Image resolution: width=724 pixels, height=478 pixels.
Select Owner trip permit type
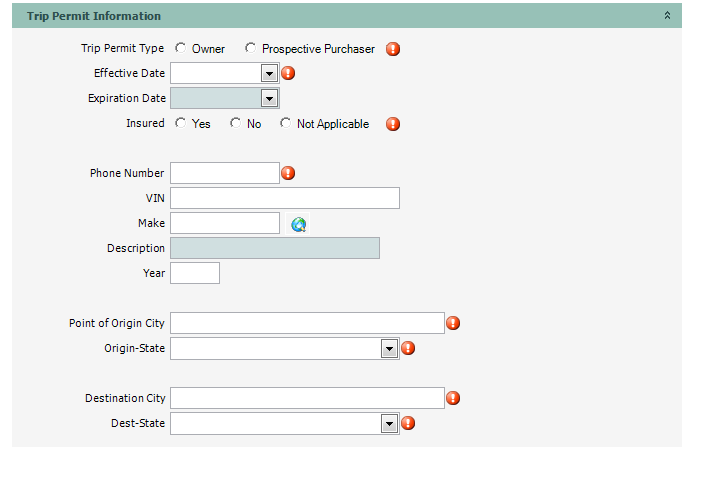coord(180,48)
